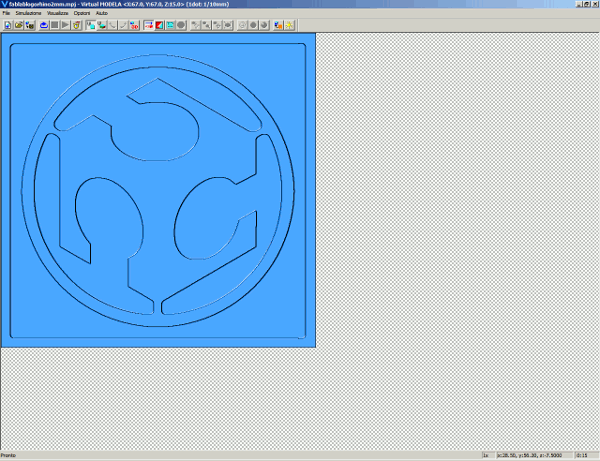Open the Simulazione menu
600x461 pixels.
(x=28, y=13)
